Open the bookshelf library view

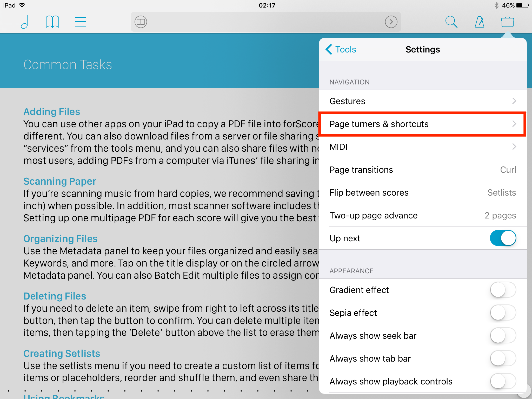point(51,22)
